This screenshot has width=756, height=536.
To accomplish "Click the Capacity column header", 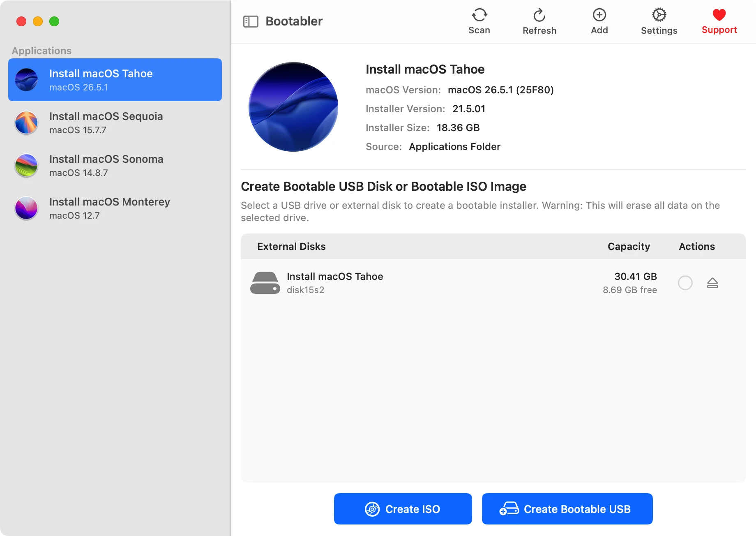I will pyautogui.click(x=629, y=246).
